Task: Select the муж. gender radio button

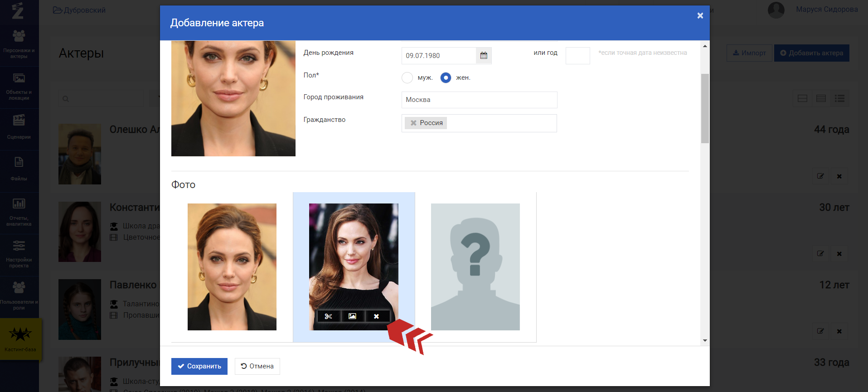Action: coord(407,78)
